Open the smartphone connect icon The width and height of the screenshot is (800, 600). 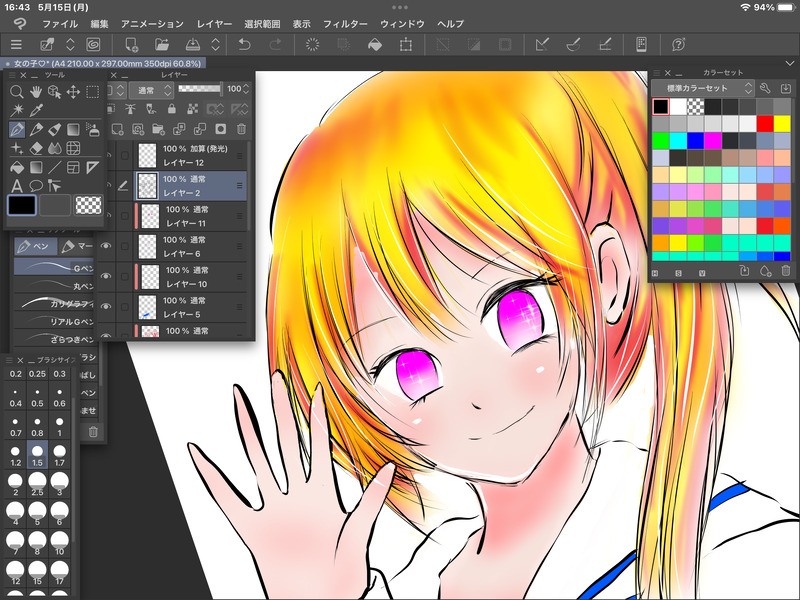(x=641, y=45)
